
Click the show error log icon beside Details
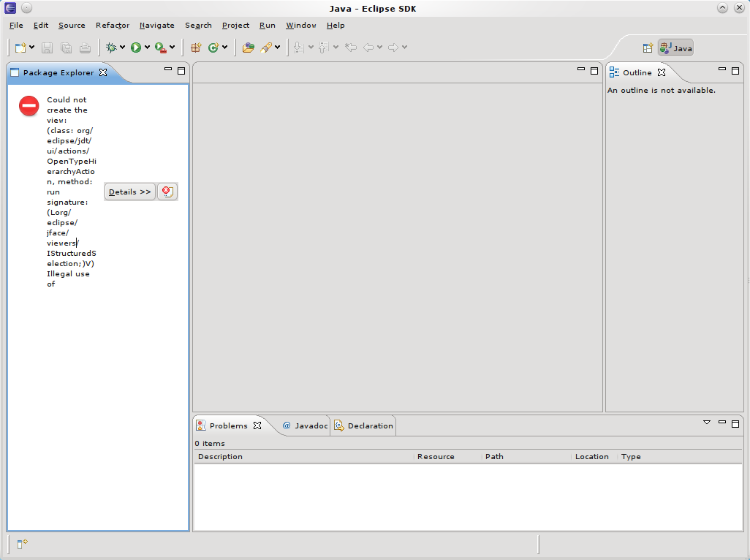click(x=167, y=192)
